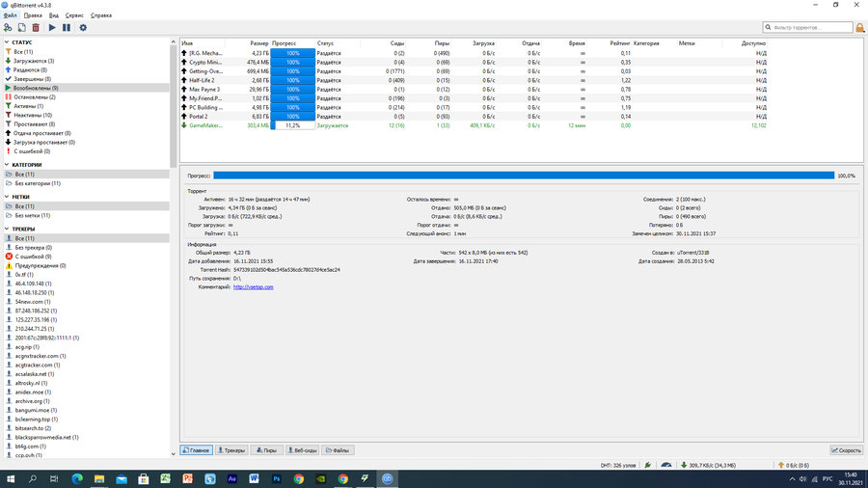Click the connection status plug icon
Image resolution: width=868 pixels, height=488 pixels.
click(648, 465)
